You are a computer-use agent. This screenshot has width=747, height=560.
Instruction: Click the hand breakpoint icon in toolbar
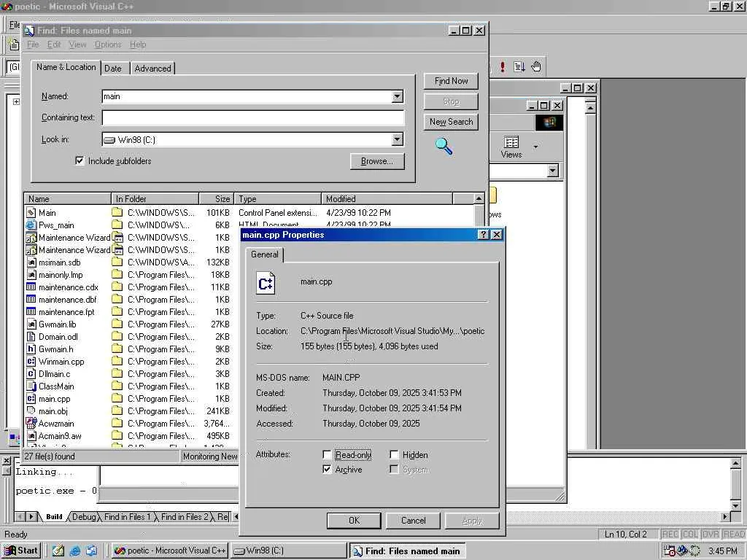pyautogui.click(x=536, y=66)
